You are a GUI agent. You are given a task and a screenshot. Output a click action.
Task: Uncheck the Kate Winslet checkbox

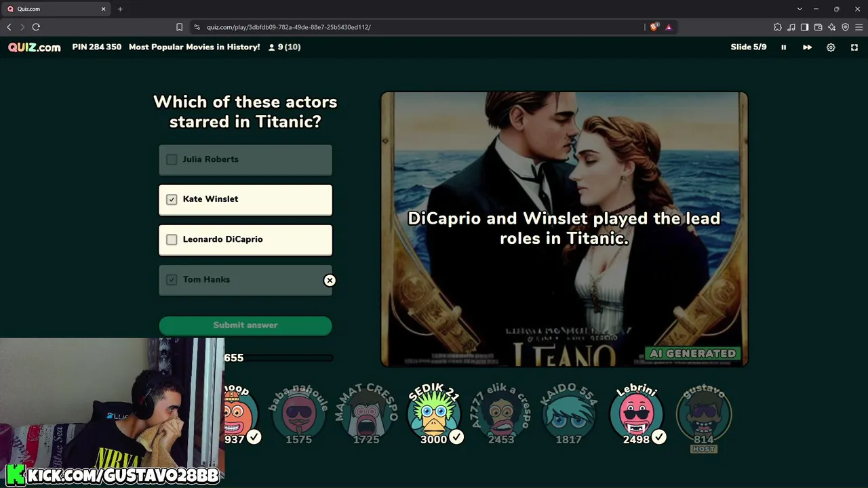pos(172,199)
